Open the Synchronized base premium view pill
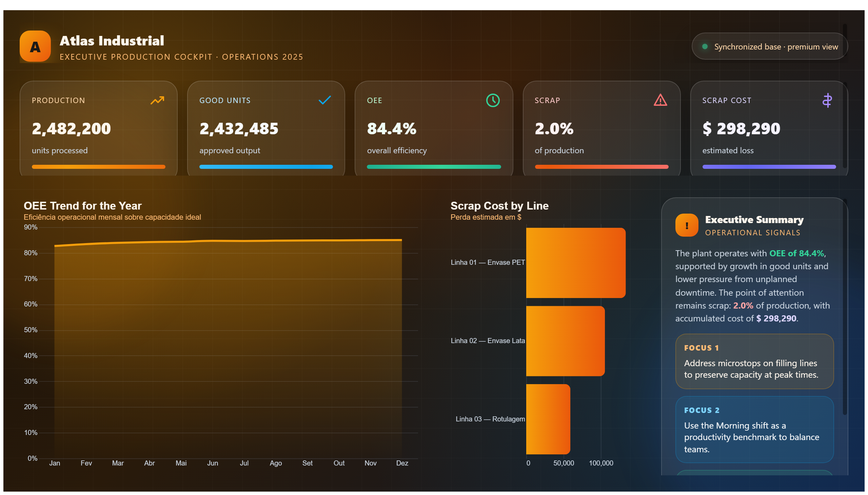This screenshot has width=868, height=495. 769,46
